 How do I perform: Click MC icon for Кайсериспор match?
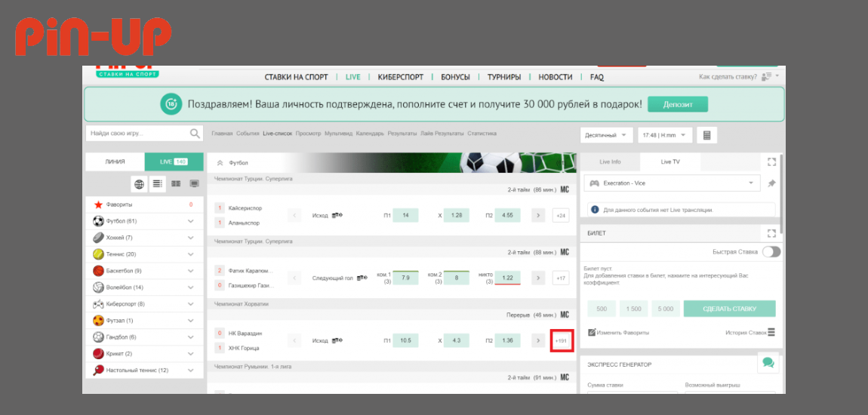(565, 189)
